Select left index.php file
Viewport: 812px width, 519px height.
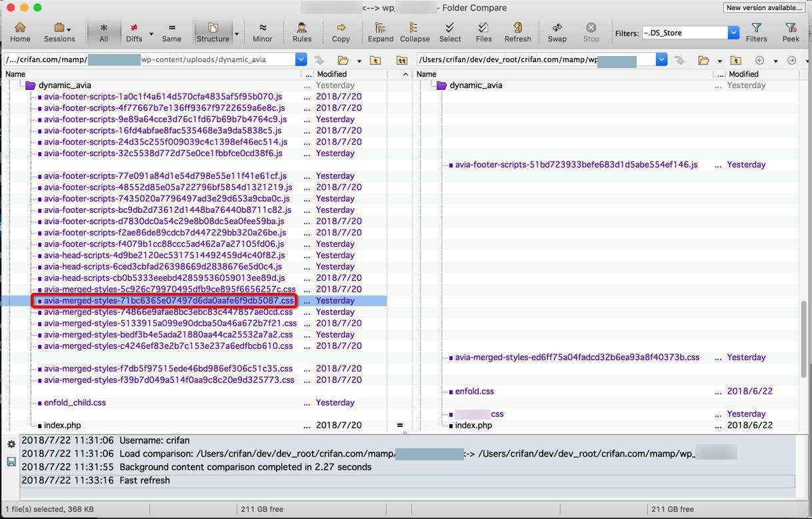pyautogui.click(x=62, y=426)
